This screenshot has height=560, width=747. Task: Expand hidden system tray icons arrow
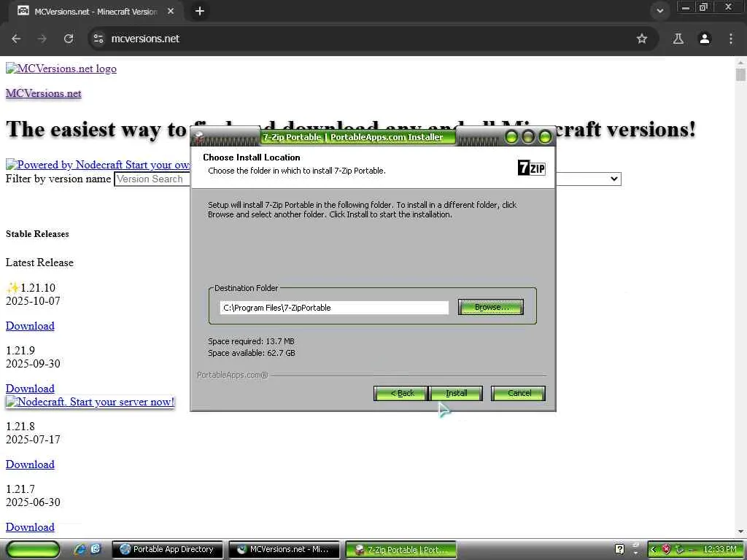(x=653, y=550)
